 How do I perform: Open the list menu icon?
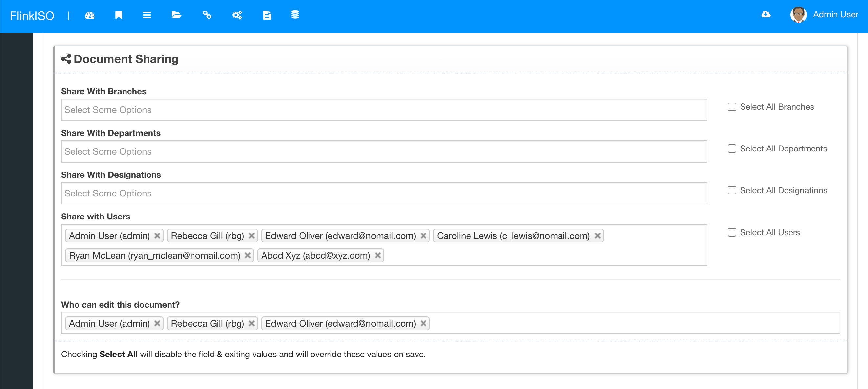[147, 15]
